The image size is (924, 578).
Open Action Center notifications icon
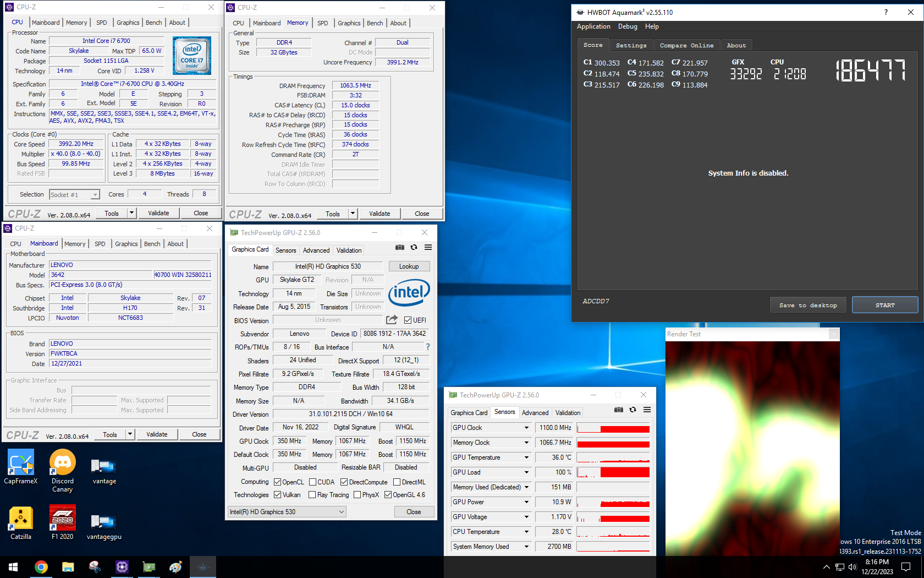[906, 567]
